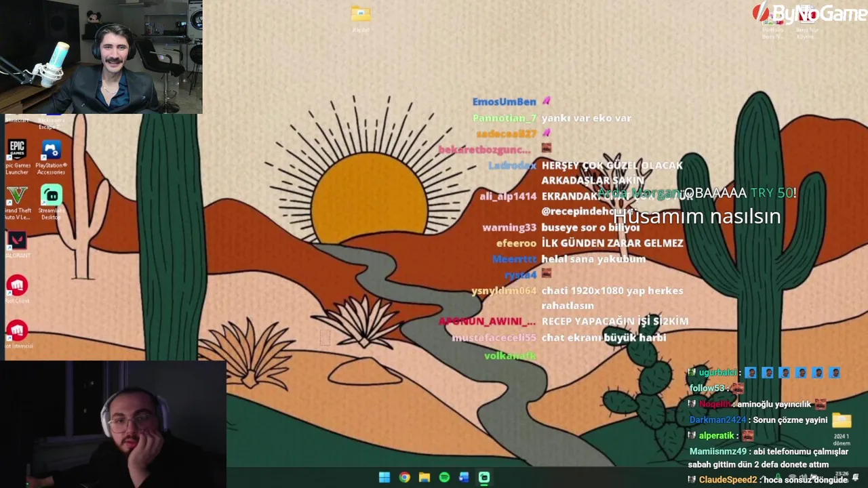868x488 pixels.
Task: Click username ali_alp1414 in chat overlay
Action: pos(508,197)
